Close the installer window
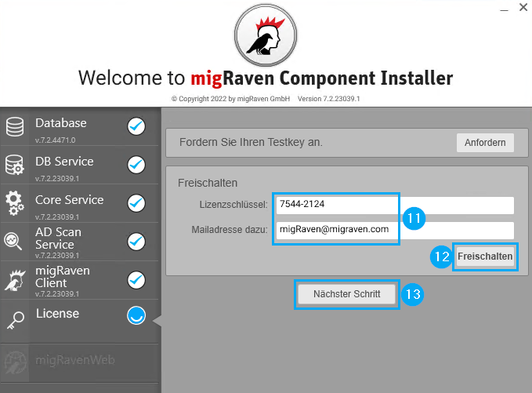Image resolution: width=532 pixels, height=393 pixels. [x=523, y=7]
